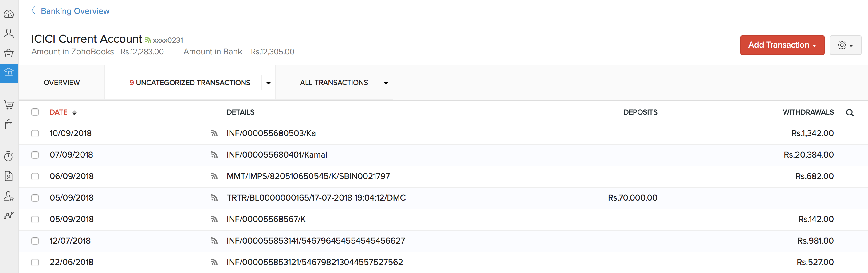The image size is (868, 273).
Task: Click the feed icon on the 22/06/2018 row
Action: (214, 263)
